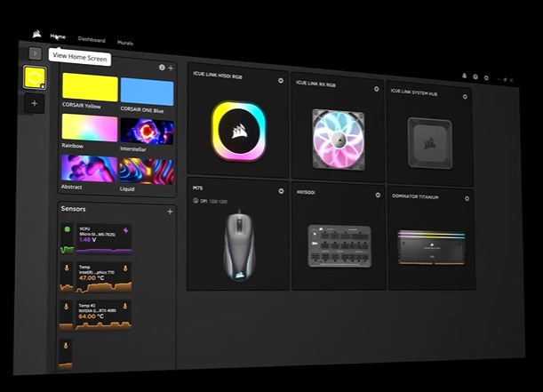Open the H150i RGB cooler pump image
This screenshot has width=543, height=392.
click(238, 131)
